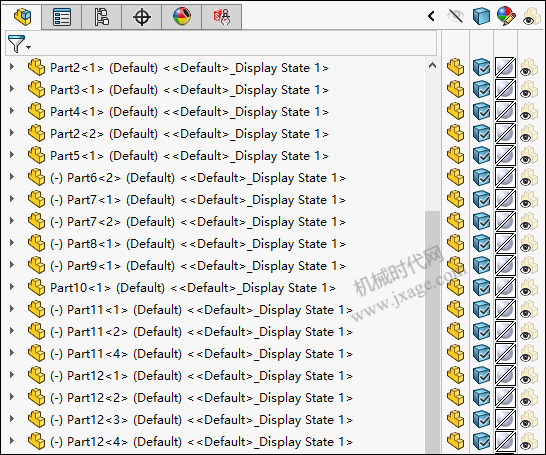546x455 pixels.
Task: Expand the Part2<1> tree node
Action: click(x=12, y=67)
